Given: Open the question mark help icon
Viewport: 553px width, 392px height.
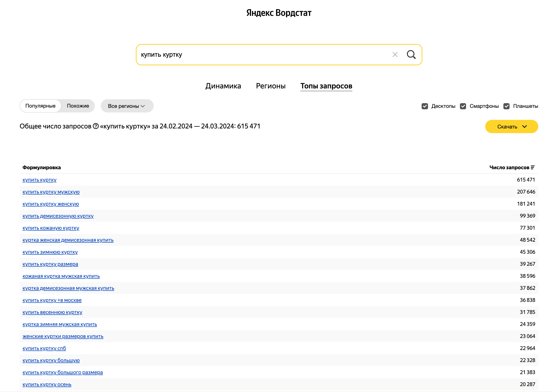Looking at the screenshot, I should point(96,126).
